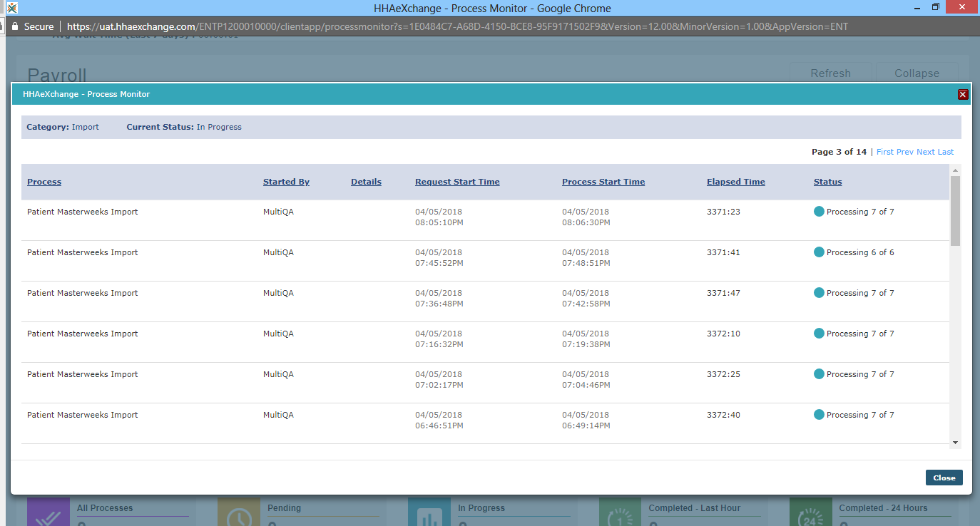Click the table scrollbar down arrow
The image size is (980, 526).
pyautogui.click(x=955, y=443)
